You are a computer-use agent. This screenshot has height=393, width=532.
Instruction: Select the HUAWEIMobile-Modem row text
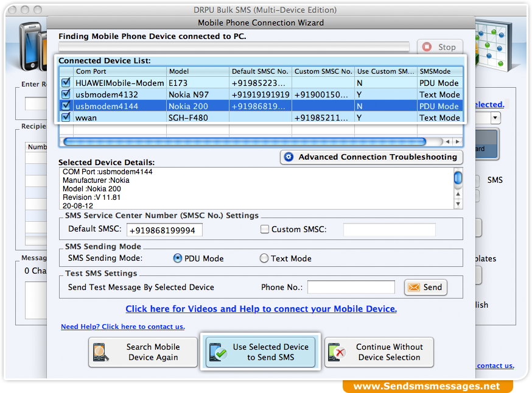click(x=120, y=83)
